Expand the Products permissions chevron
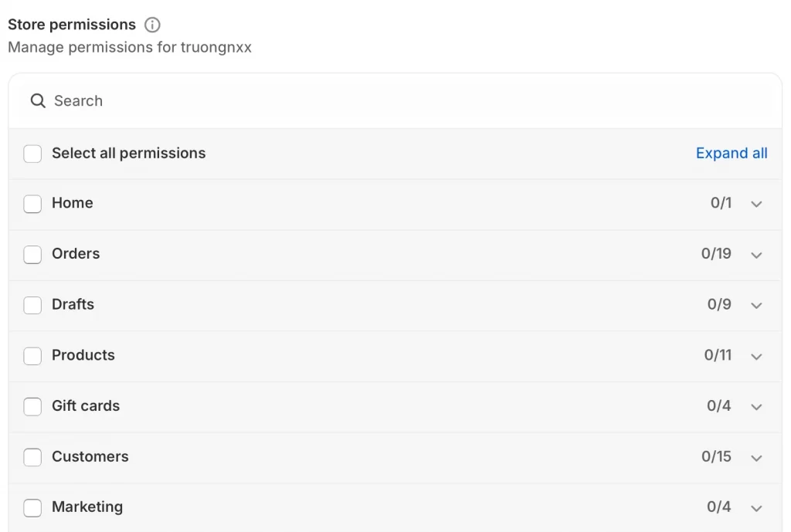The height and width of the screenshot is (532, 791). point(756,356)
